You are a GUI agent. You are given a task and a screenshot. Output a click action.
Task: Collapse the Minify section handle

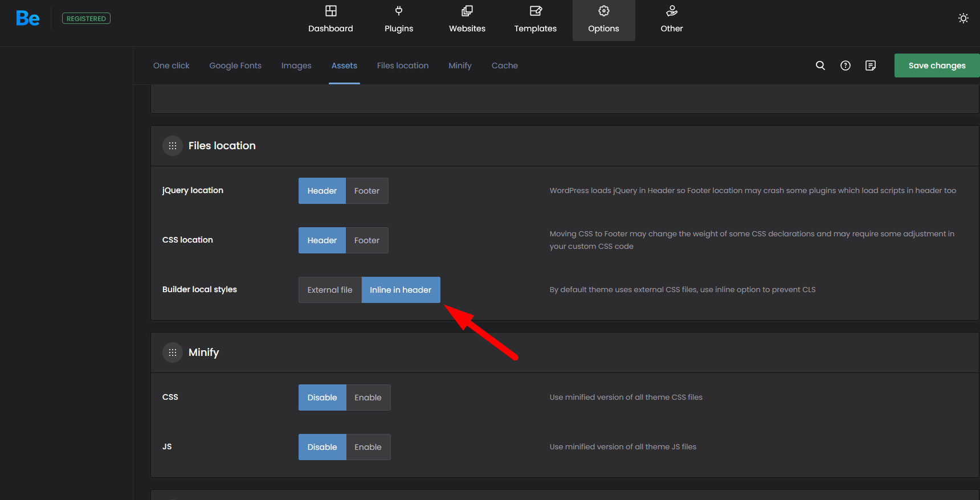coord(173,353)
